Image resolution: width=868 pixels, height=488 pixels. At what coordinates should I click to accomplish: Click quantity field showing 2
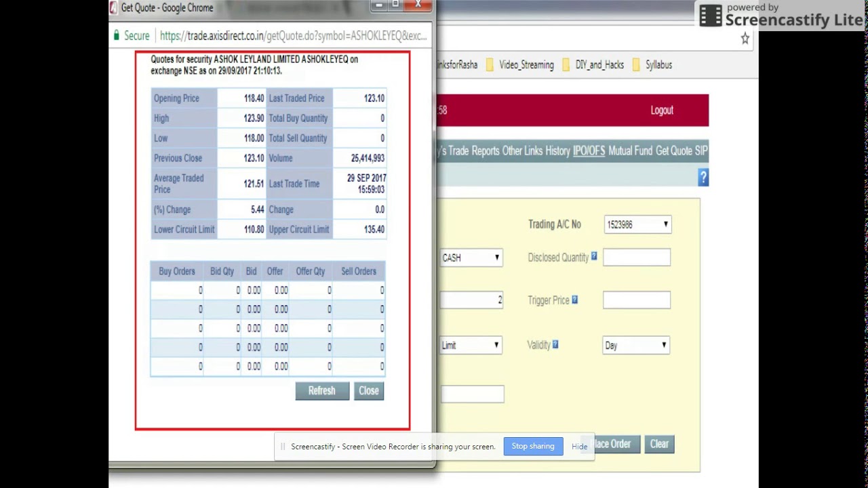click(471, 300)
